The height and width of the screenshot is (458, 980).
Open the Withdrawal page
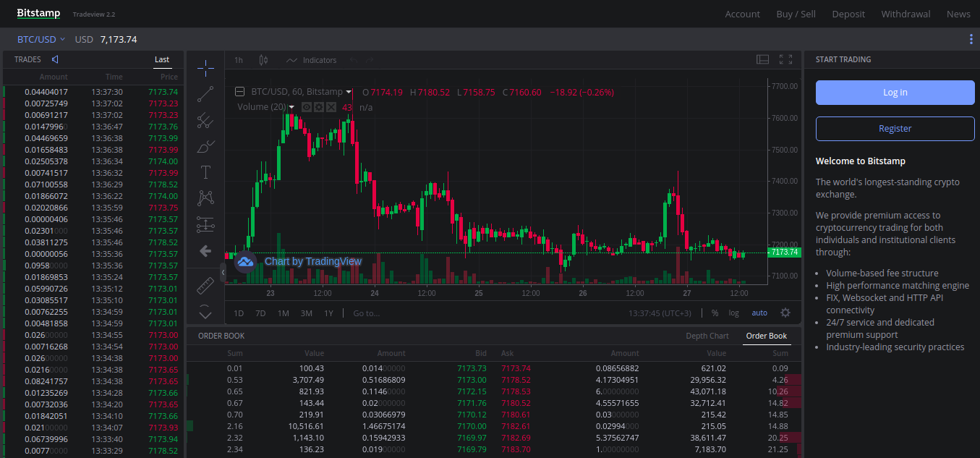pyautogui.click(x=906, y=14)
